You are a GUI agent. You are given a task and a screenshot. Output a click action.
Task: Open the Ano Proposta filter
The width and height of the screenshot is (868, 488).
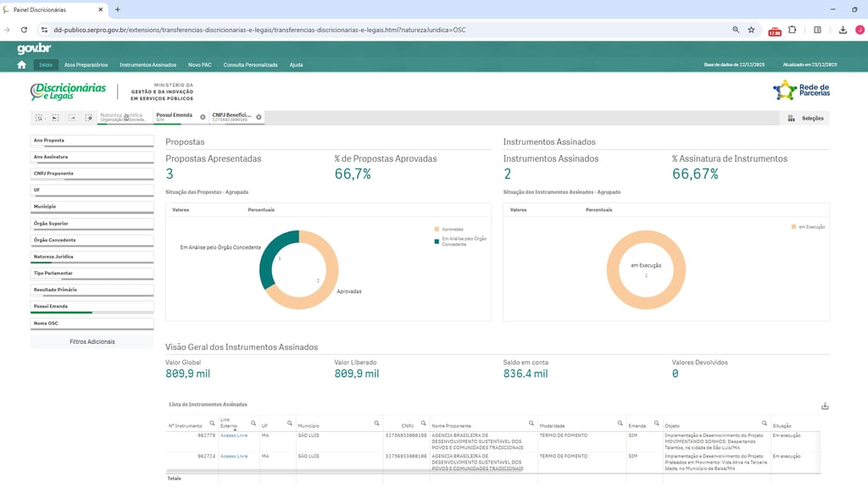point(92,140)
